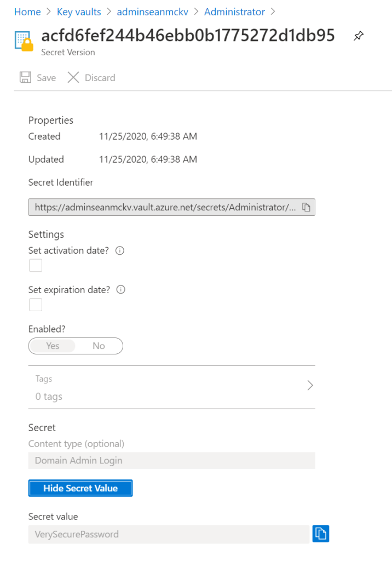The width and height of the screenshot is (392, 561).
Task: Click the Save toolbar button
Action: [38, 78]
